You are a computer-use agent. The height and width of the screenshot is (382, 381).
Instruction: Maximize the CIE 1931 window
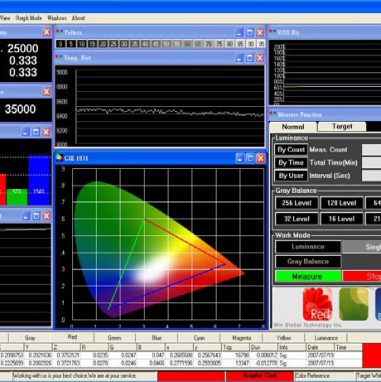250,158
